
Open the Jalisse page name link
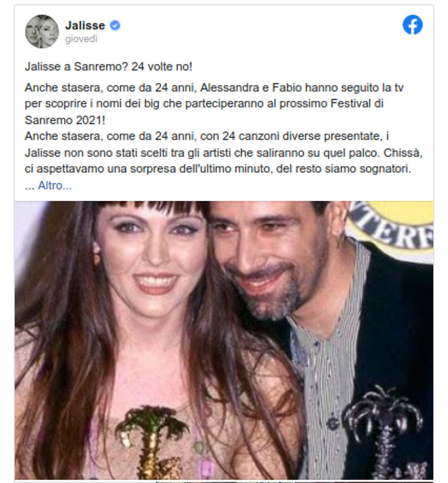(85, 25)
